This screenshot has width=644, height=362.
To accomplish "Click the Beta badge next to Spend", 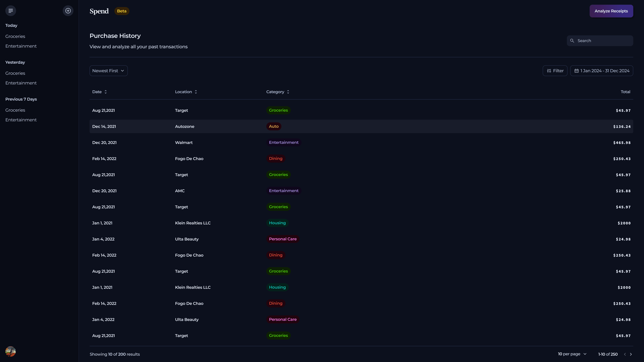I will [122, 11].
